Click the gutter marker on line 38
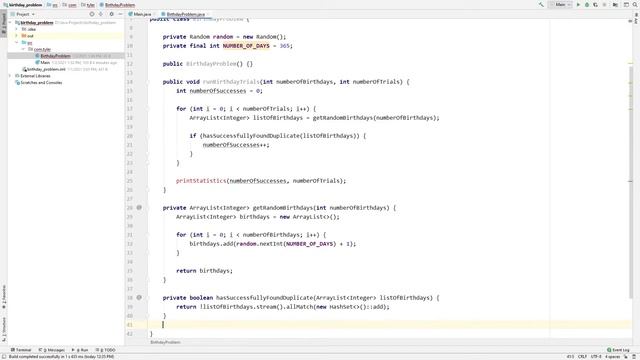 [x=139, y=298]
